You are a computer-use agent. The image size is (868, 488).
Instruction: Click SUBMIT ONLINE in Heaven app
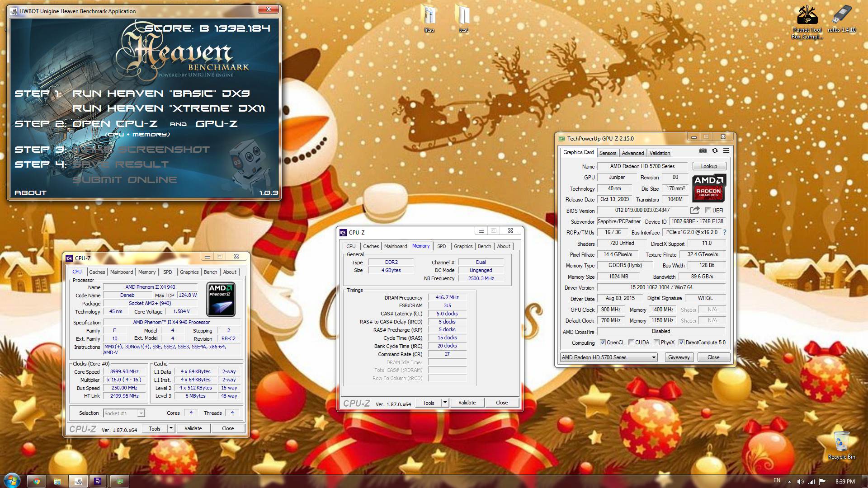pyautogui.click(x=125, y=180)
